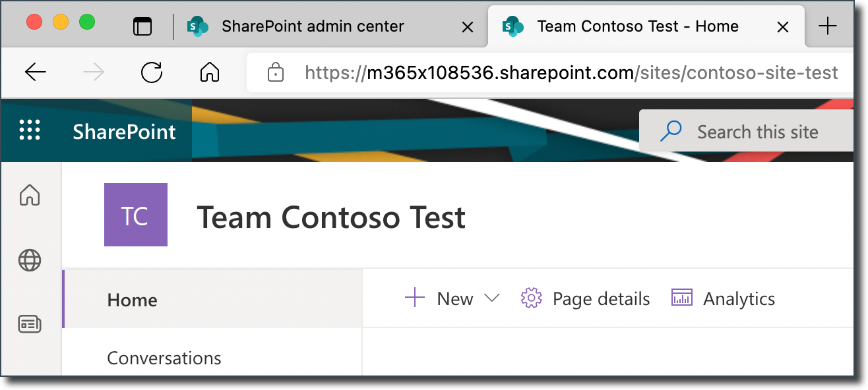Open the Microsoft 365 app launcher waffle
The image size is (868, 390).
click(x=29, y=130)
